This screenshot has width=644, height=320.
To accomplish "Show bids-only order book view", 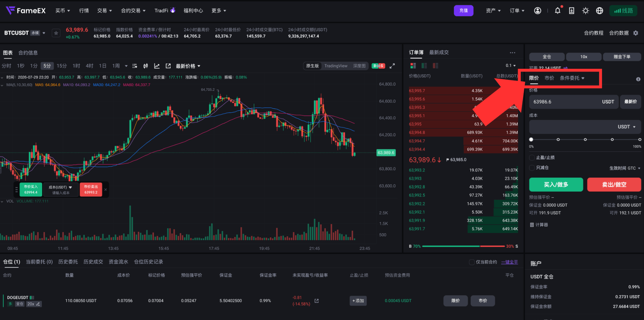I will click(424, 65).
